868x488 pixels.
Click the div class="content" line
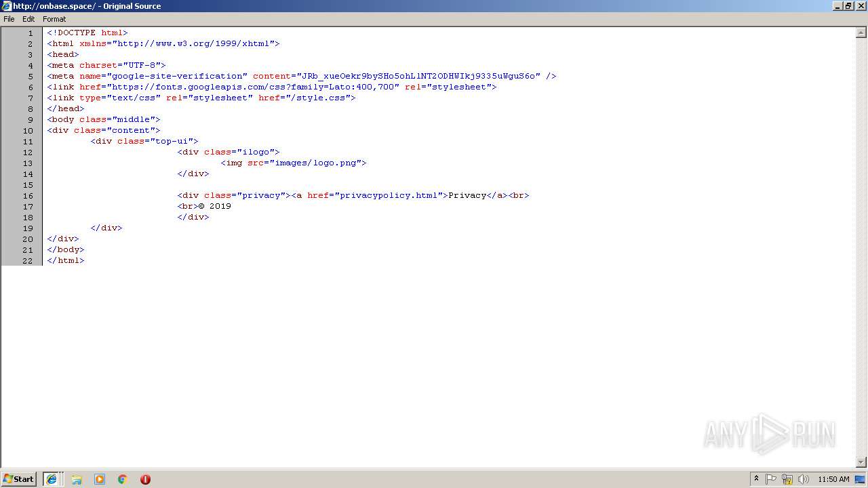(104, 130)
